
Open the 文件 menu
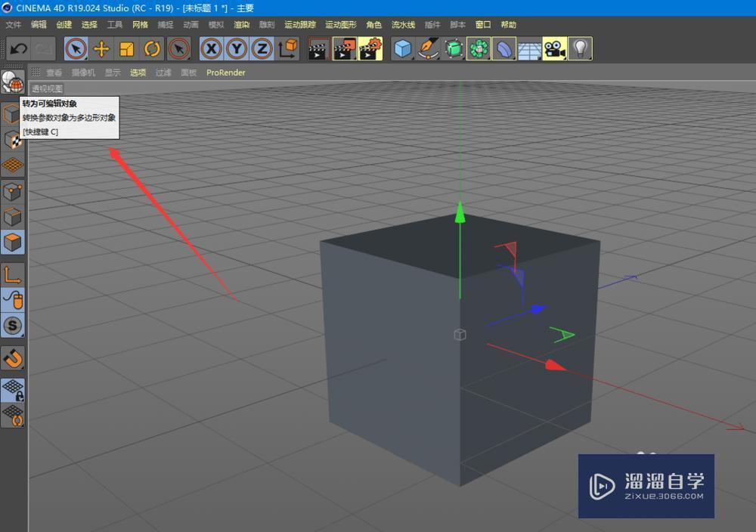click(x=14, y=25)
